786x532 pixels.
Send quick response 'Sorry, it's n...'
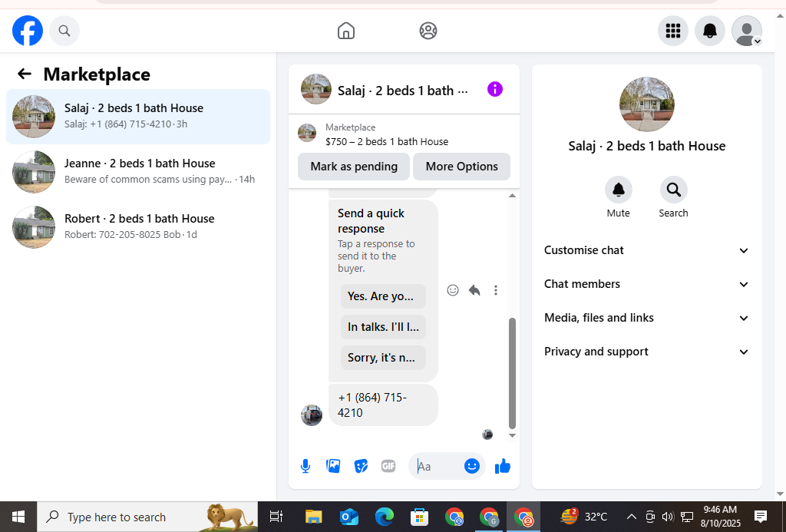coord(383,358)
